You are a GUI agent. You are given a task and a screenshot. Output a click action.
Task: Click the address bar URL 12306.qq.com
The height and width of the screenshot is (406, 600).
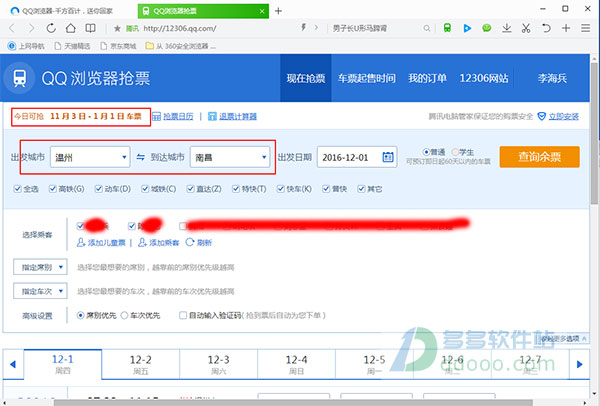(179, 28)
